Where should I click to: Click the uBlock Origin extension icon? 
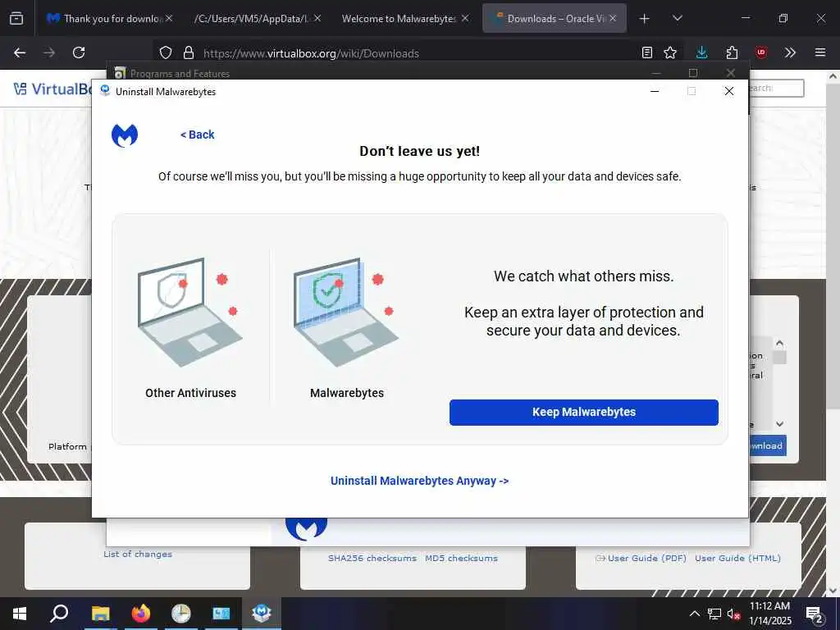coord(761,52)
